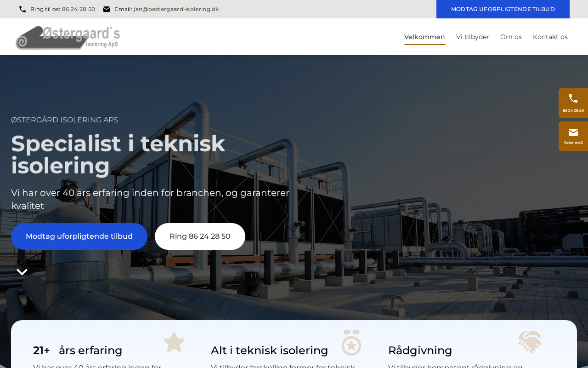Click the medal icon above teknisk isolering
This screenshot has height=368, width=588.
pyautogui.click(x=351, y=343)
